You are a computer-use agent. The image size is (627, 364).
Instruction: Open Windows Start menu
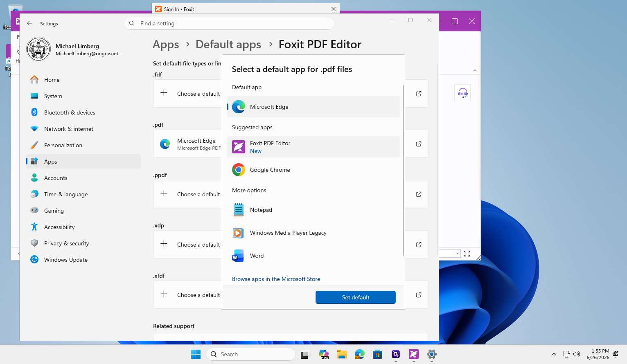[x=196, y=354]
